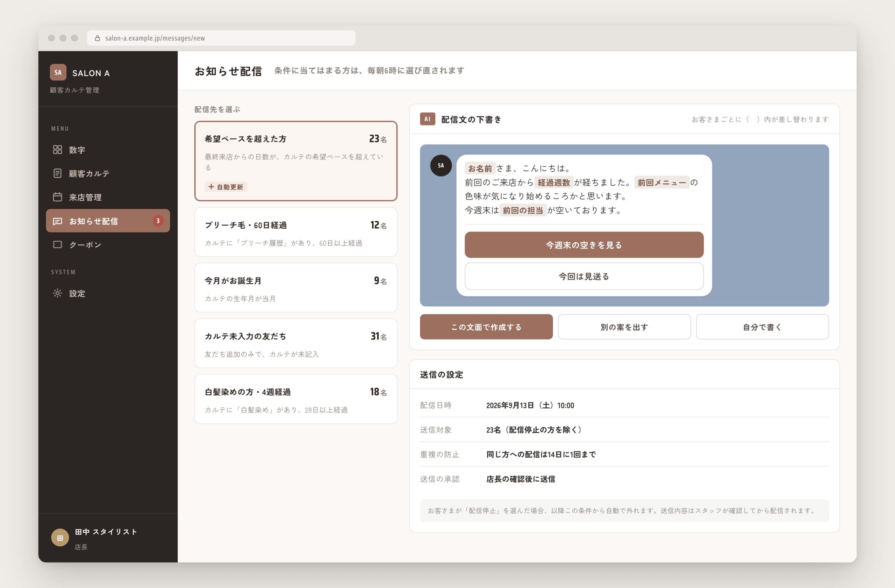Screen dimensions: 895x588
Task: Click この文面で作成する button
Action: click(486, 327)
